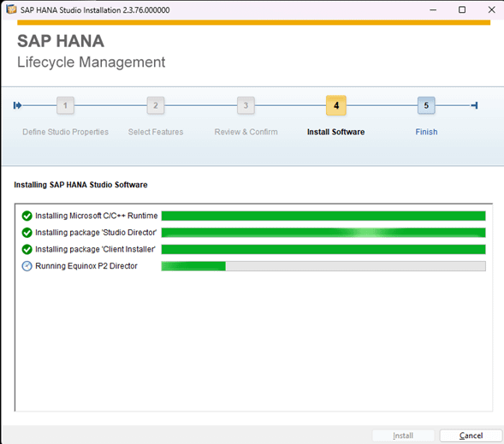Click the Review & Confirm step label
This screenshot has height=444, width=504.
point(246,132)
